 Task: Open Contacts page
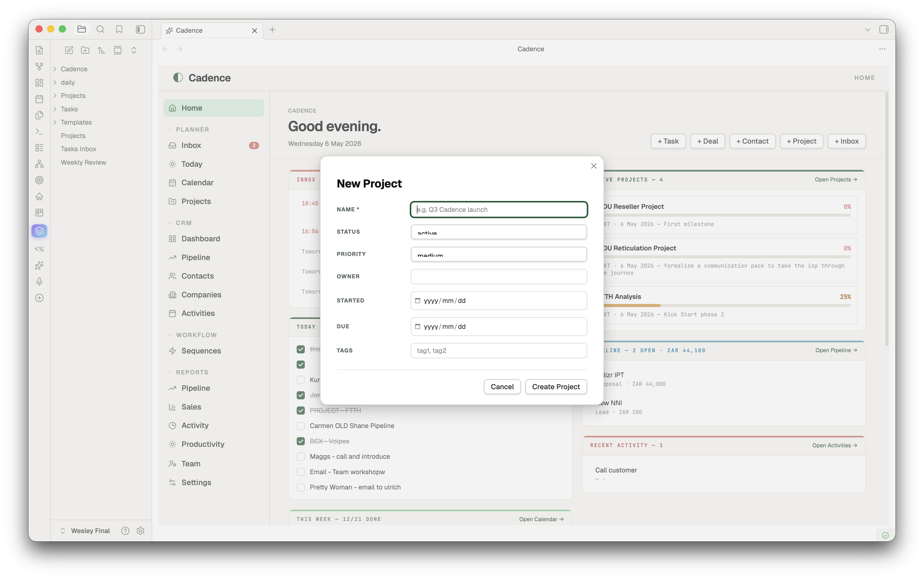tap(214, 276)
